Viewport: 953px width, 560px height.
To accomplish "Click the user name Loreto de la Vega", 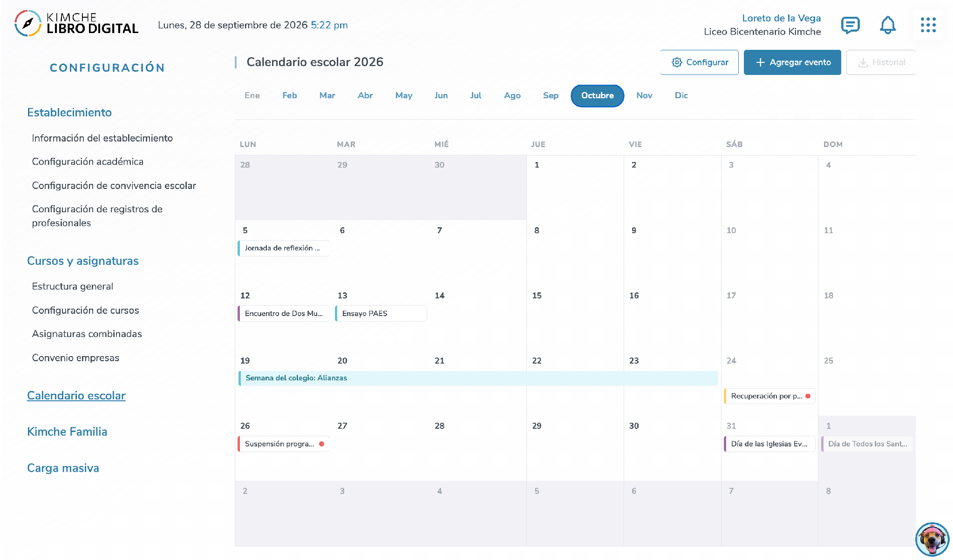I will [781, 18].
